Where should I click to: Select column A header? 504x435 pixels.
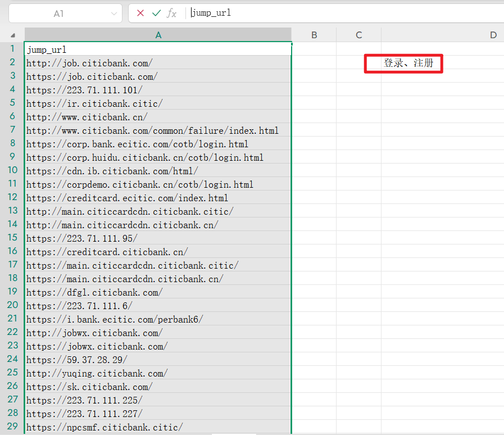(x=158, y=35)
